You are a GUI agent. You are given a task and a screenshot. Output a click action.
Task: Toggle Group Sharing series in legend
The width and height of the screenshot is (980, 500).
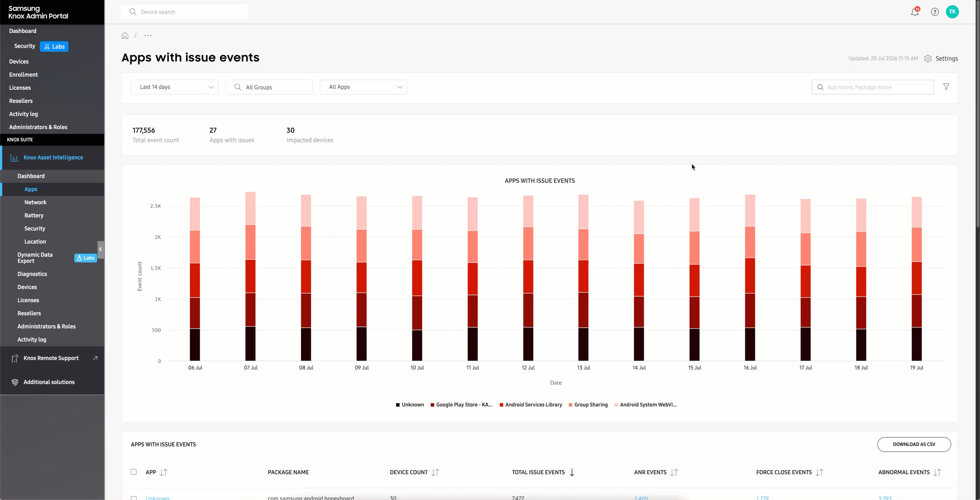pos(588,405)
